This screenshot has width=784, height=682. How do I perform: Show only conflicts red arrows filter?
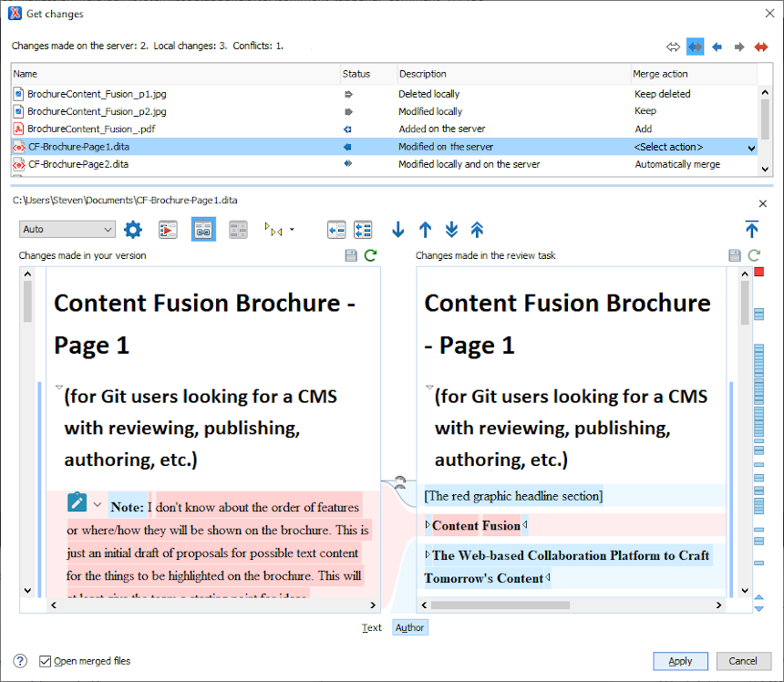760,47
